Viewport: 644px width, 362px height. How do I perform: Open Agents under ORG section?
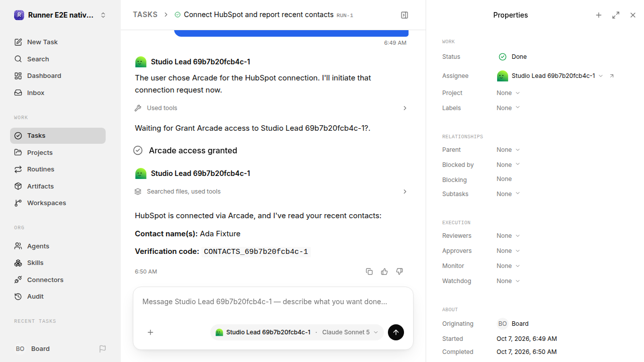(58, 246)
